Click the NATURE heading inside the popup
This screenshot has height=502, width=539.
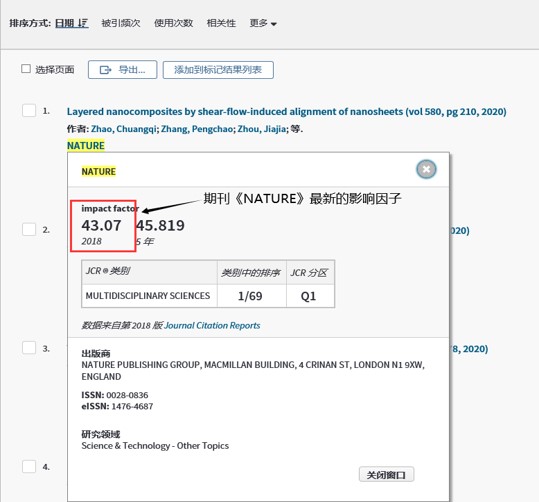[x=99, y=172]
